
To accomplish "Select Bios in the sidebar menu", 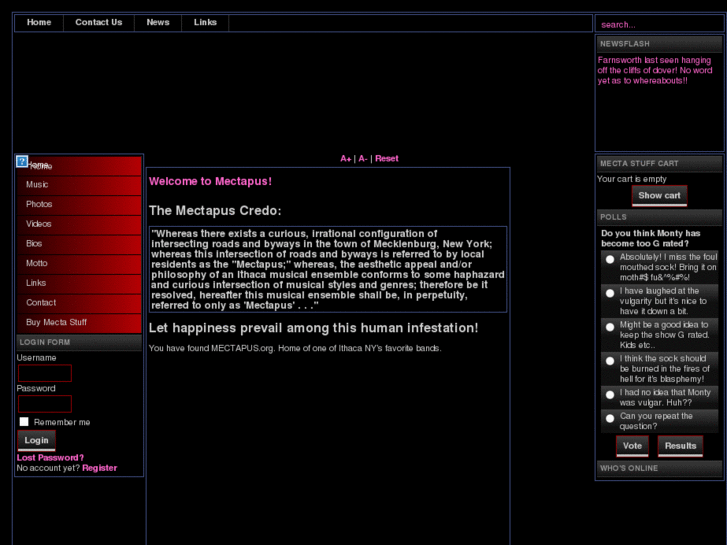I will pos(79,244).
